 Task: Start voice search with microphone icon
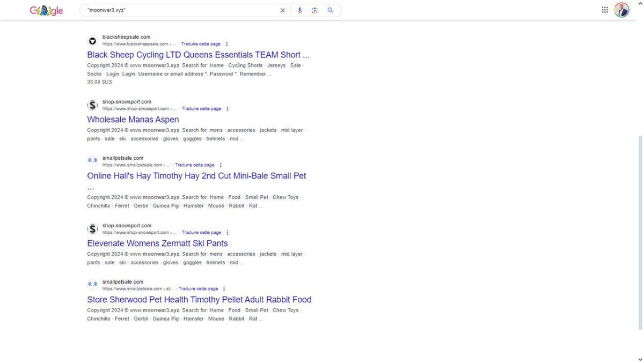(299, 10)
